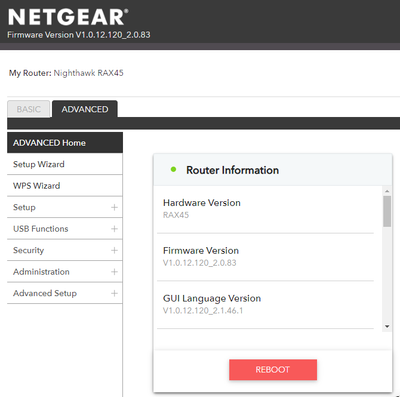400x397 pixels.
Task: Switch to the BASIC tab
Action: 29,109
